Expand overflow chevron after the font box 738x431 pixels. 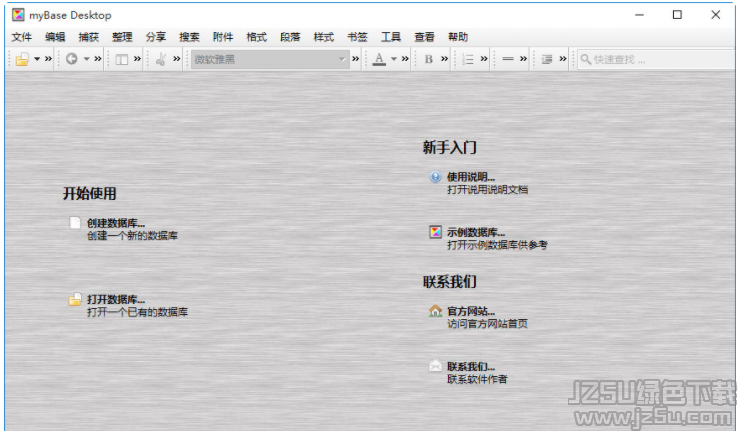356,59
